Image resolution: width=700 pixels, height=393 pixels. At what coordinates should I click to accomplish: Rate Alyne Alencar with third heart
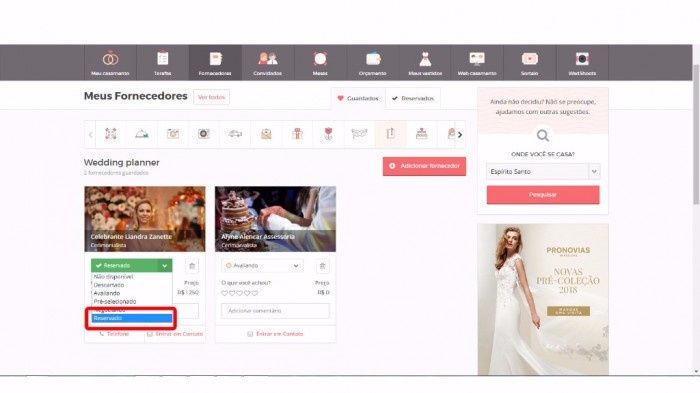point(240,293)
